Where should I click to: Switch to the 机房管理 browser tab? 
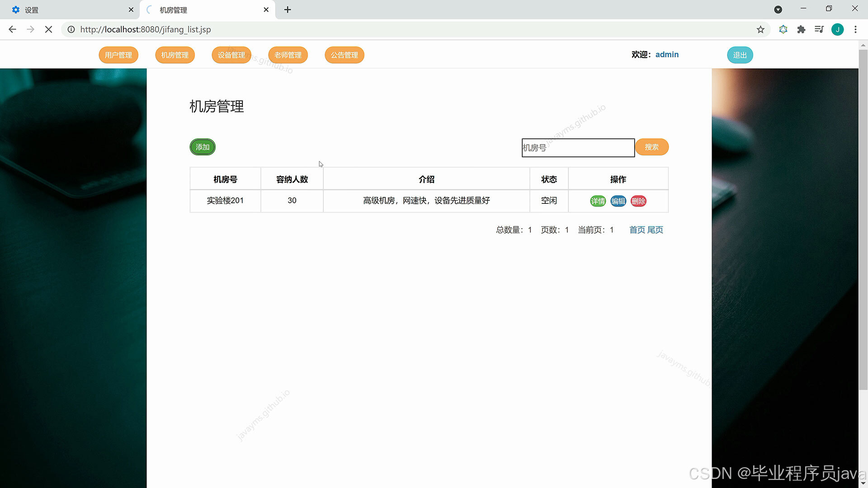point(207,10)
